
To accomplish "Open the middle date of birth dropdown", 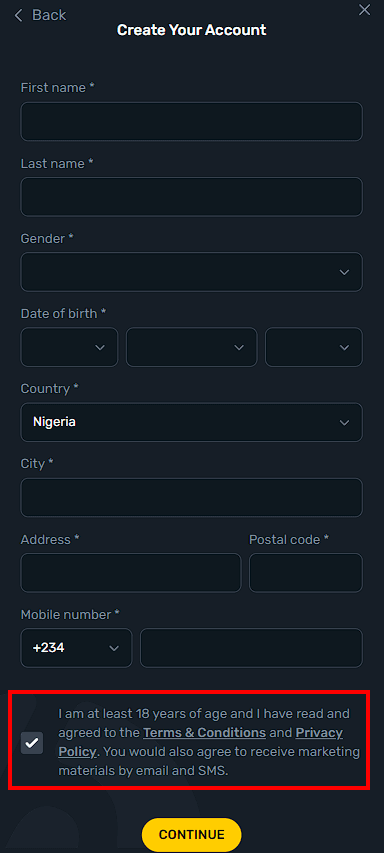I will 191,347.
